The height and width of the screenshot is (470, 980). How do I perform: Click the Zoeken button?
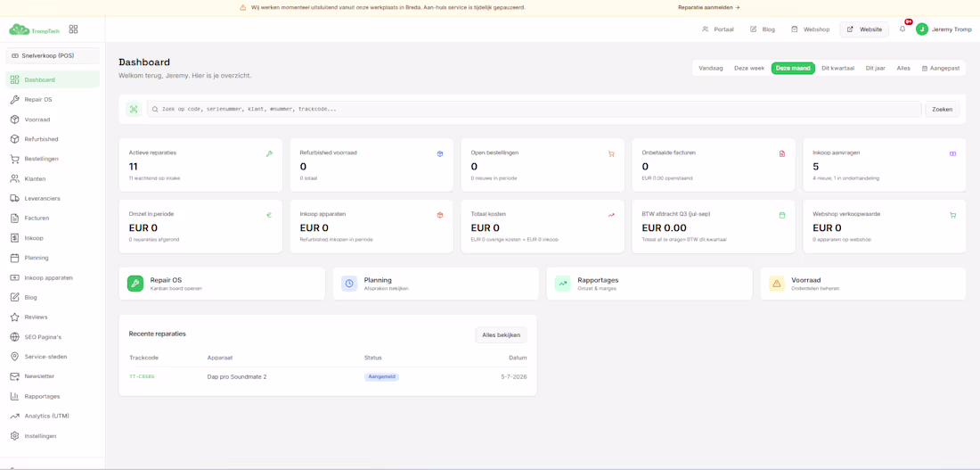point(942,109)
